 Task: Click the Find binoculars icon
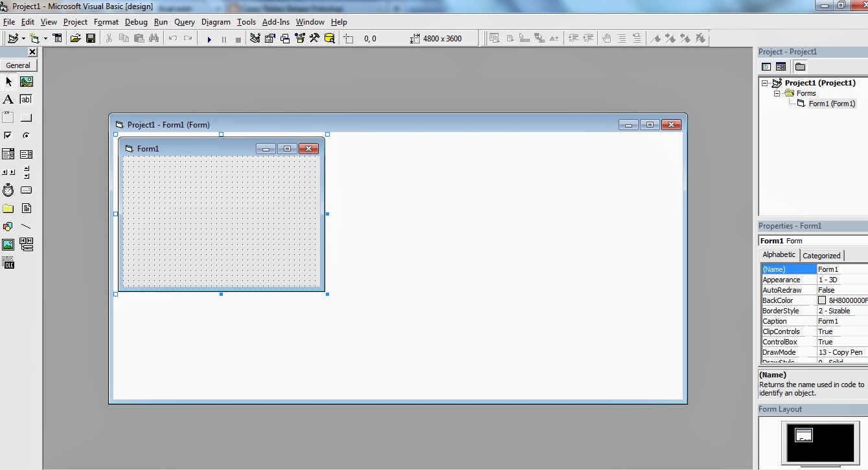tap(154, 39)
